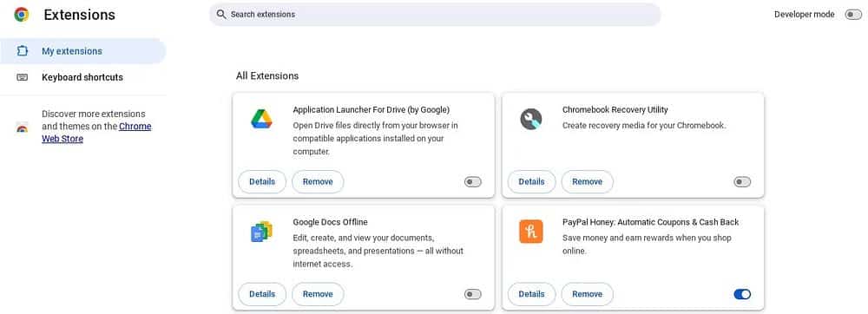This screenshot has width=868, height=314.
Task: Click the Chrome Web Store rainbow icon
Action: [23, 127]
